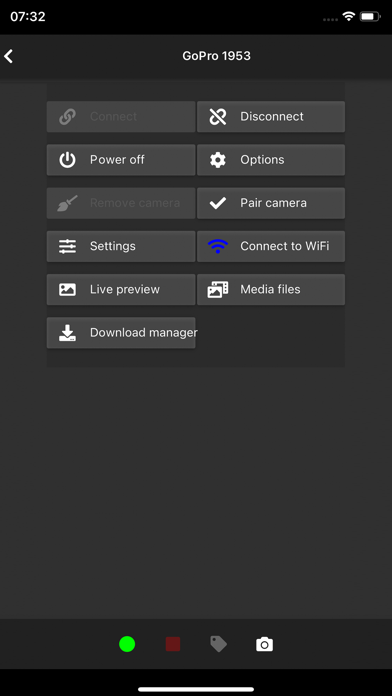
Task: Open Media files
Action: [x=271, y=289]
